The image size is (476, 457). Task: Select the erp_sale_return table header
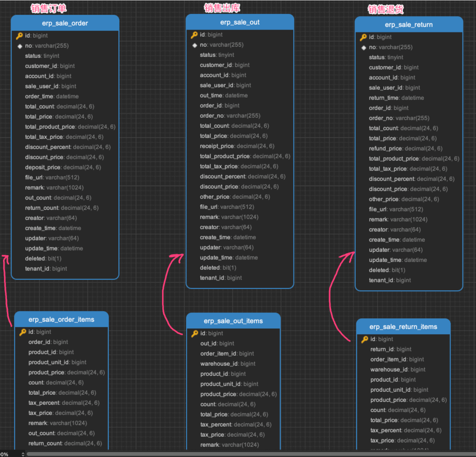(409, 25)
